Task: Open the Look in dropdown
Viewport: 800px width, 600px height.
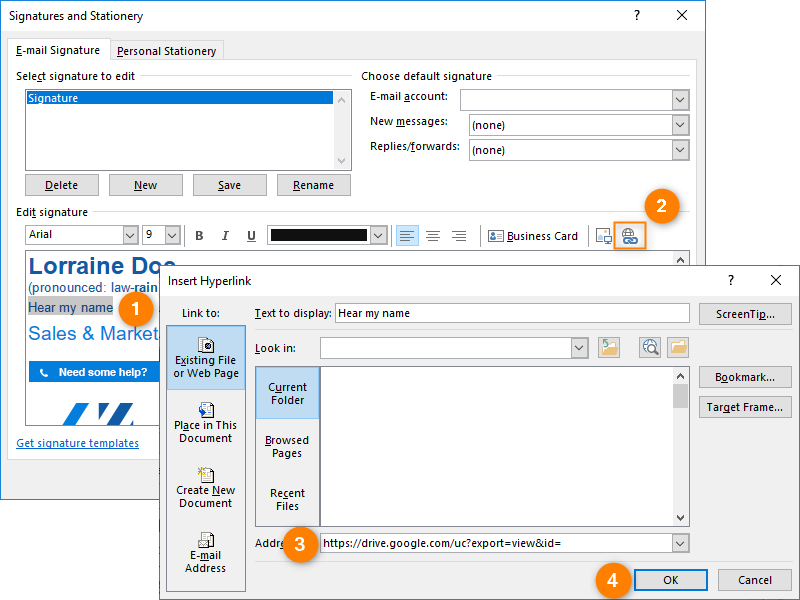Action: tap(579, 347)
